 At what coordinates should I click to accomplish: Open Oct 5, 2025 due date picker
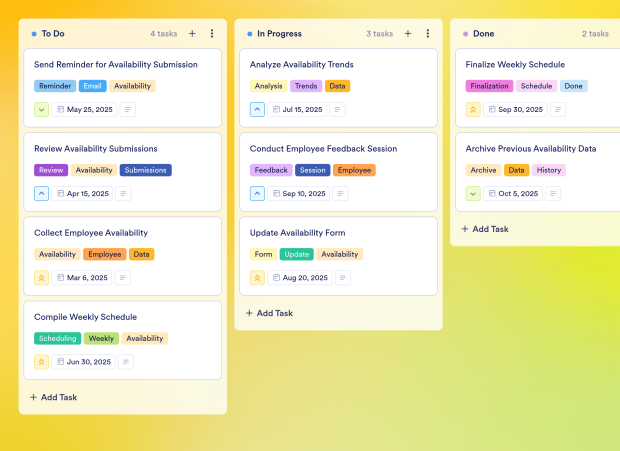point(513,194)
